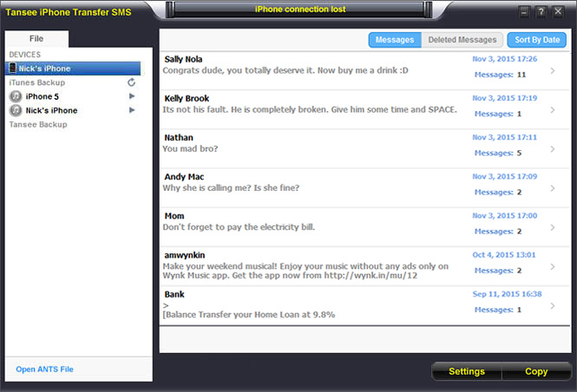Click the Open ANTS File link
The image size is (577, 392).
tap(44, 369)
